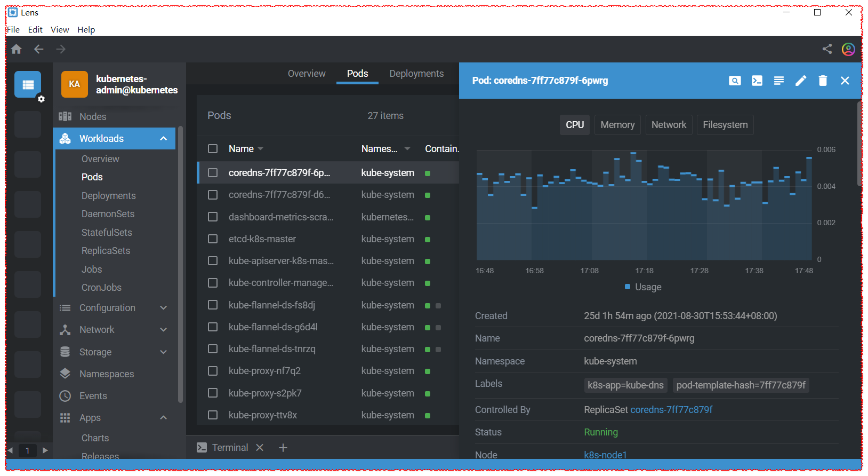
Task: Open StatefulSets under Workloads
Action: [x=107, y=233]
